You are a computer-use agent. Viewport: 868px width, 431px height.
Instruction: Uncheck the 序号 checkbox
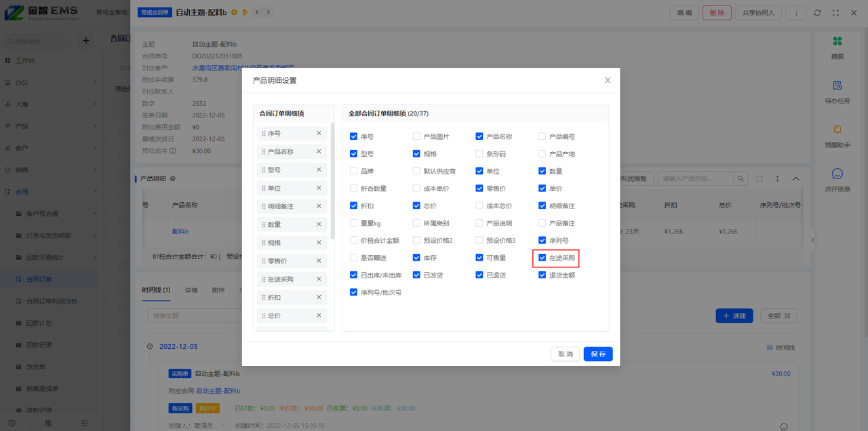click(x=353, y=136)
